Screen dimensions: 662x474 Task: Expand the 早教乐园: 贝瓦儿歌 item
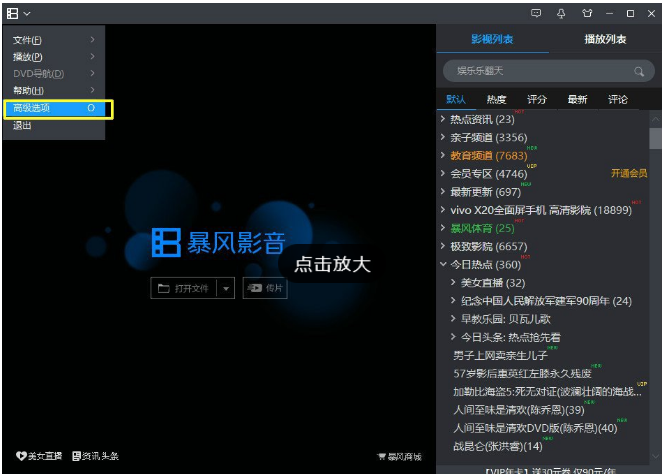453,319
